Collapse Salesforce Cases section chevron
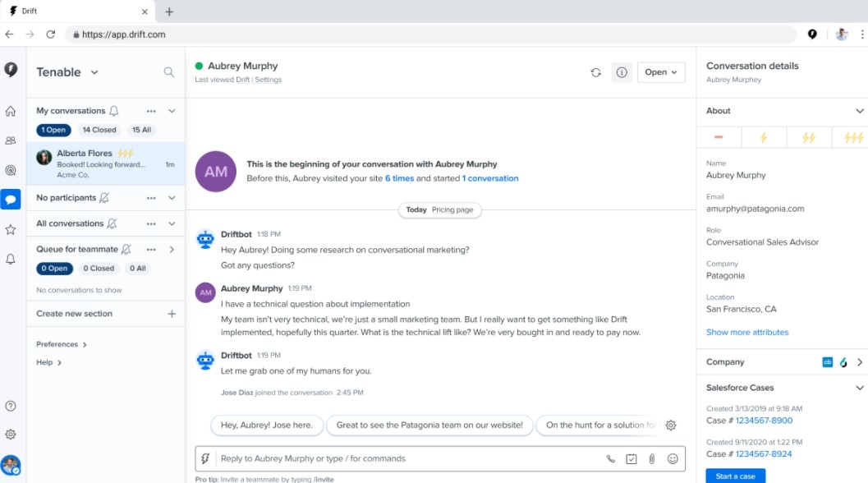The height and width of the screenshot is (483, 868). coord(859,388)
